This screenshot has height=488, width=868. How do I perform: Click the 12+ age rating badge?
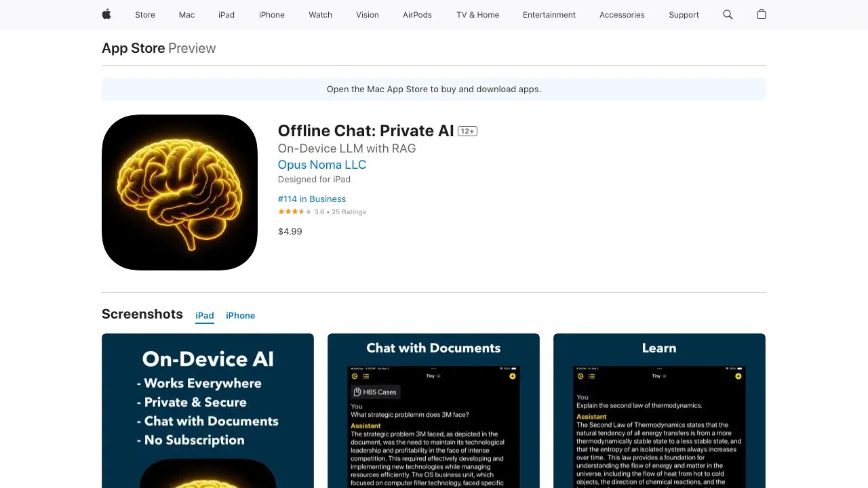467,131
